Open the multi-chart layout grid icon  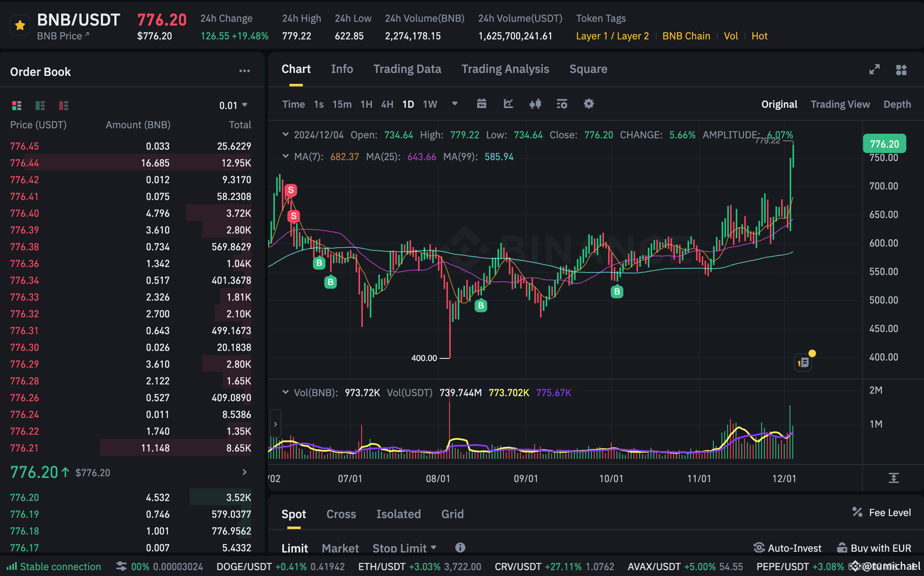pos(901,70)
